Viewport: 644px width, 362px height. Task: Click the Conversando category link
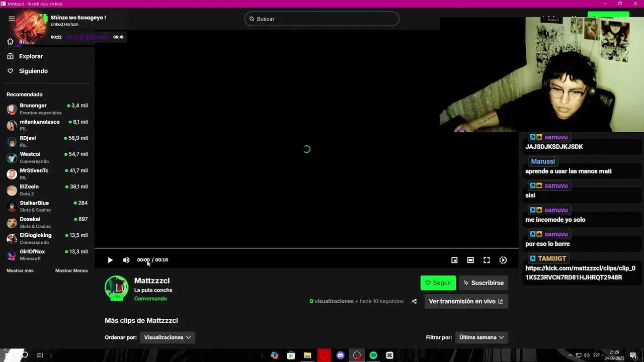coord(150,299)
